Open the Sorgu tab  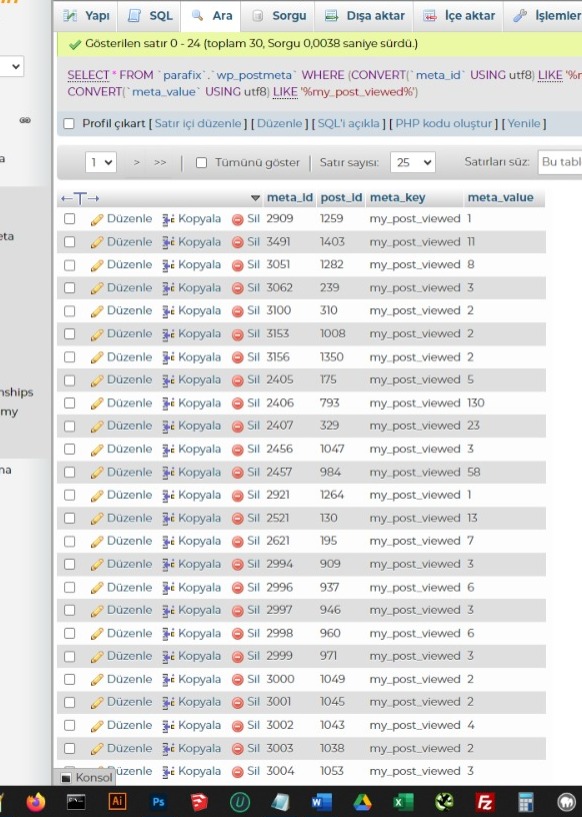pyautogui.click(x=279, y=16)
